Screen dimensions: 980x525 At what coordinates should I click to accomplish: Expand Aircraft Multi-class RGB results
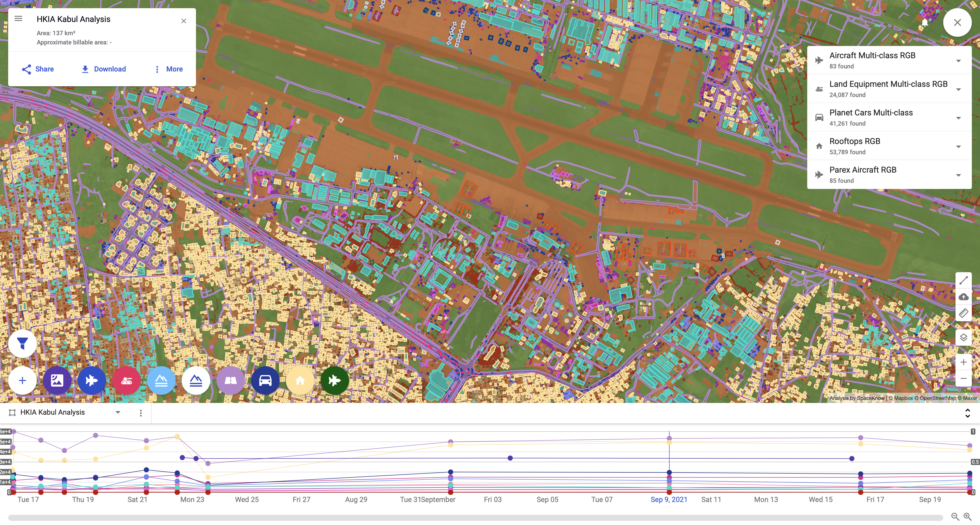[958, 61]
